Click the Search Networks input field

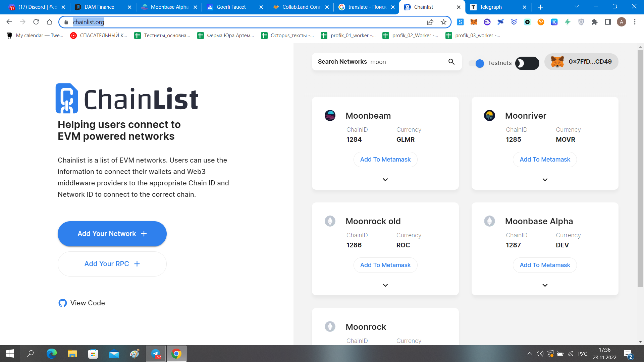(406, 62)
